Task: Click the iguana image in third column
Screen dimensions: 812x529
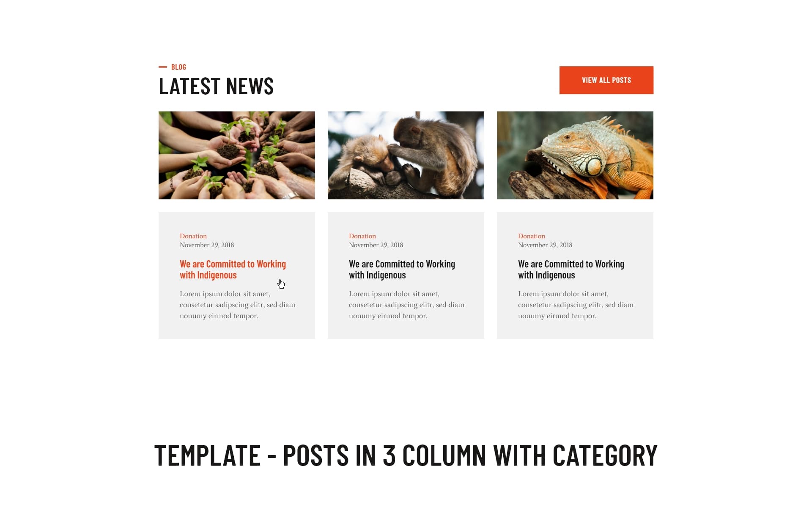Action: (575, 155)
